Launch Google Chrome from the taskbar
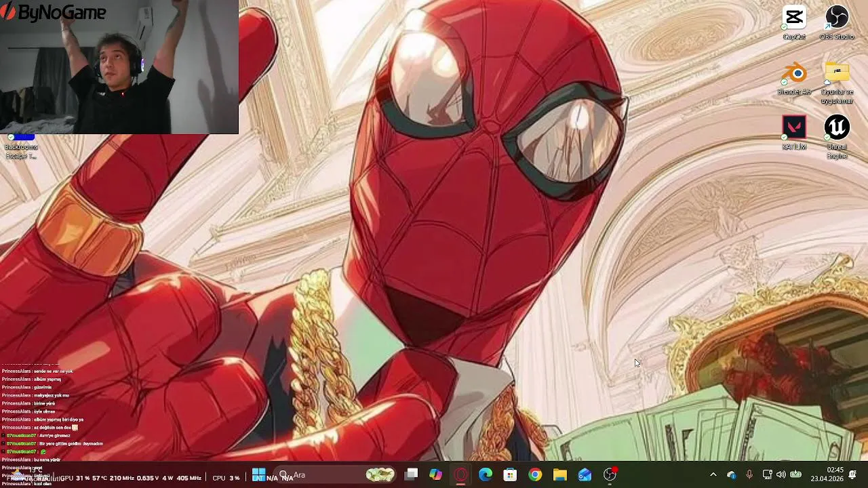 pyautogui.click(x=535, y=475)
